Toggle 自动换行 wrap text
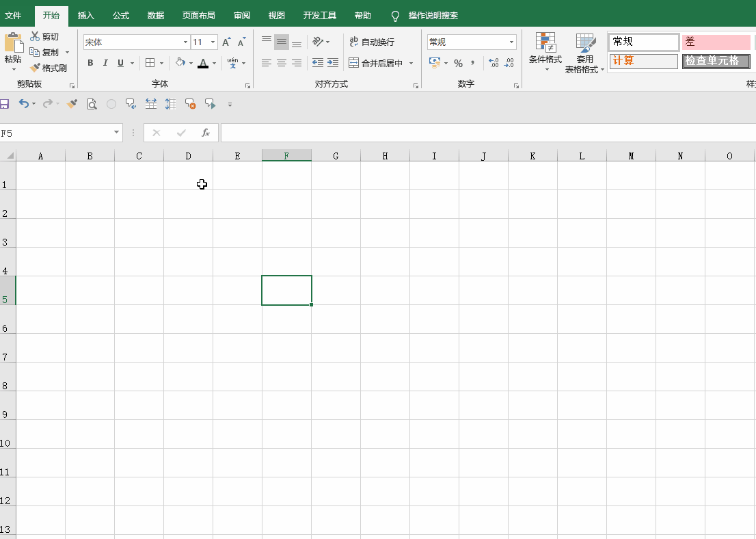Image resolution: width=756 pixels, height=539 pixels. (372, 42)
